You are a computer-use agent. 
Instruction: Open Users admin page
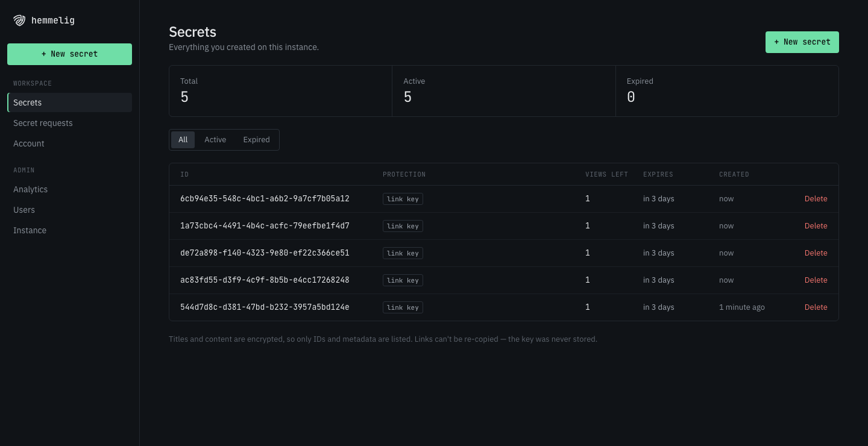pos(69,210)
